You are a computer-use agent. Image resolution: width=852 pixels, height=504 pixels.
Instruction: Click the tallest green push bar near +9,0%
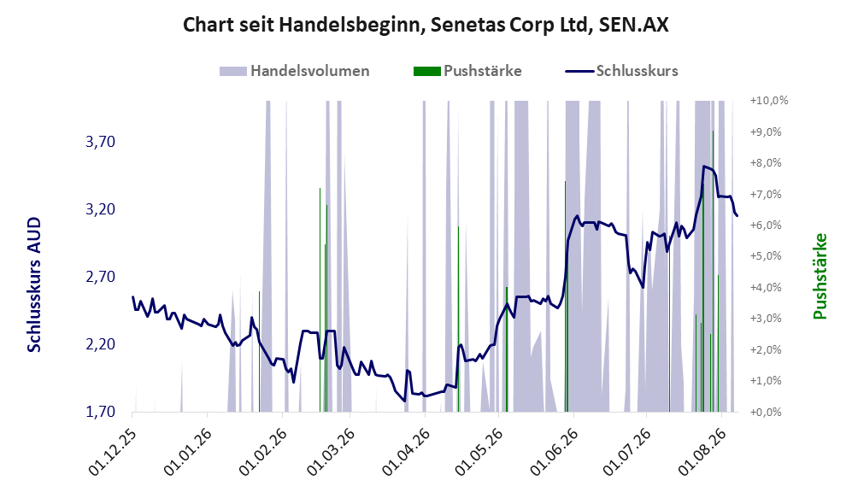pos(713,271)
